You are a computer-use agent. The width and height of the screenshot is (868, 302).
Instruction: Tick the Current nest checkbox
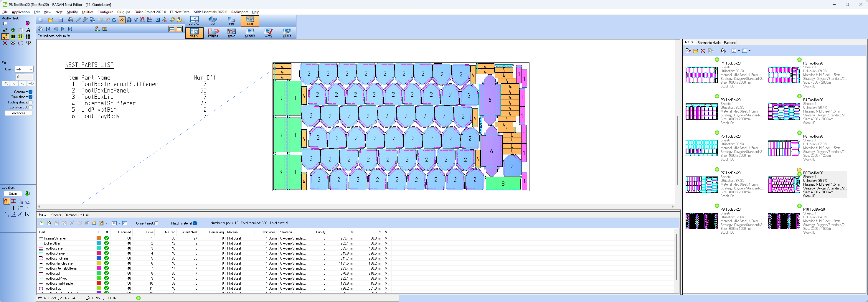point(156,223)
